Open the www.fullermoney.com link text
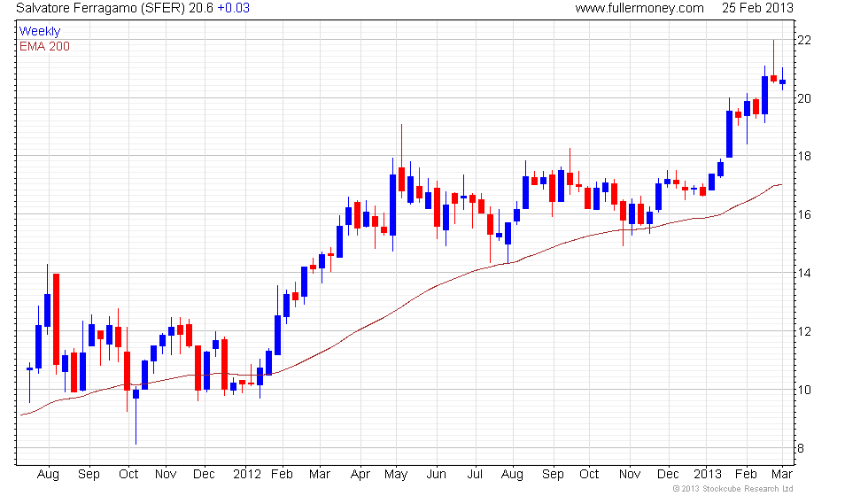The image size is (868, 496). click(639, 8)
